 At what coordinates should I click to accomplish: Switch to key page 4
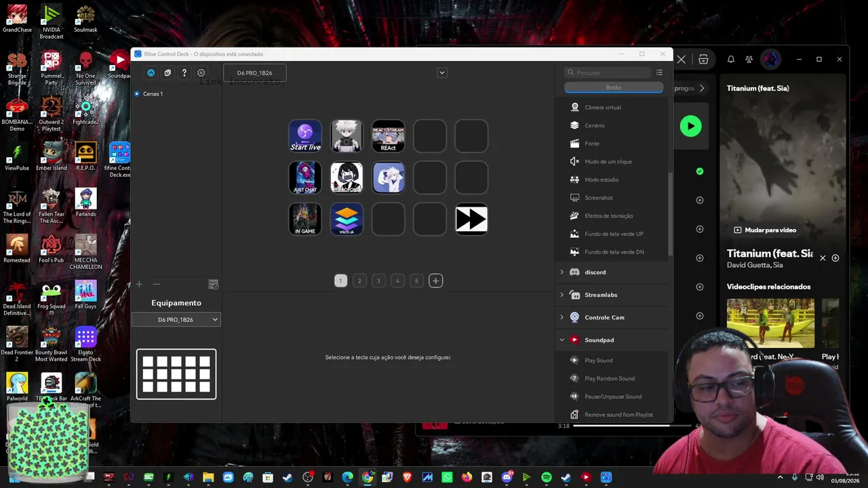[x=397, y=281]
